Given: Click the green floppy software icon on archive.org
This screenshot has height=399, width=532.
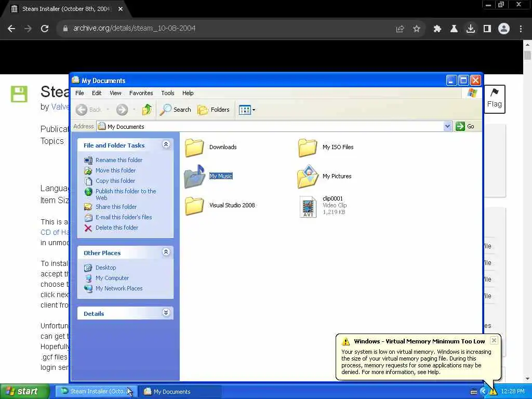Looking at the screenshot, I should pos(19,94).
